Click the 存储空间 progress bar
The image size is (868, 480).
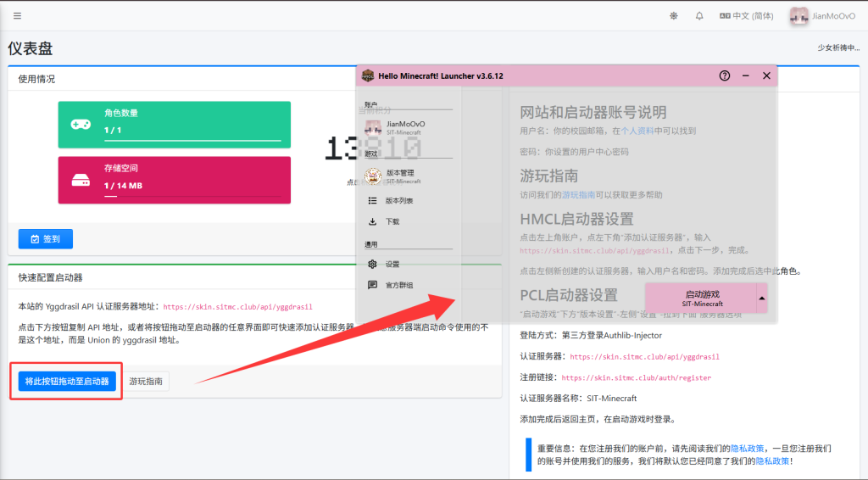[192, 196]
